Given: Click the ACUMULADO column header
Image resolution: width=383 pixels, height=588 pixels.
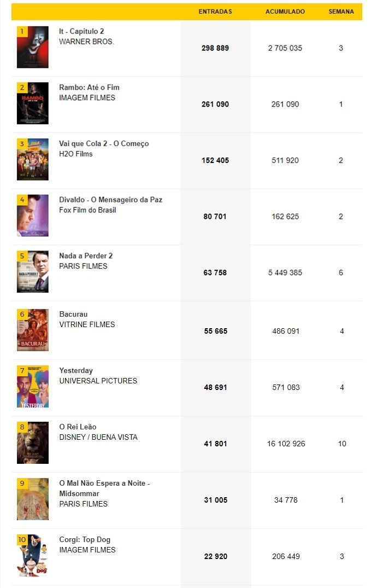Looking at the screenshot, I should (x=285, y=11).
